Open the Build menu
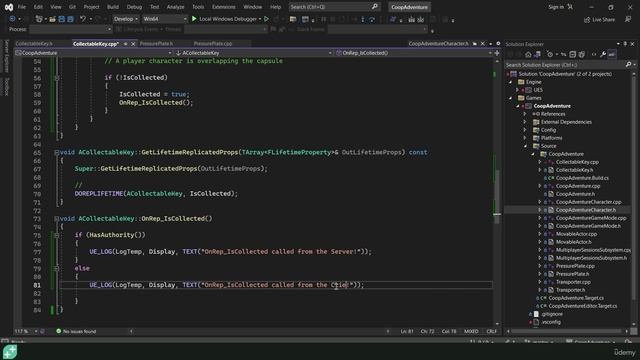The image size is (640, 360). (x=113, y=7)
